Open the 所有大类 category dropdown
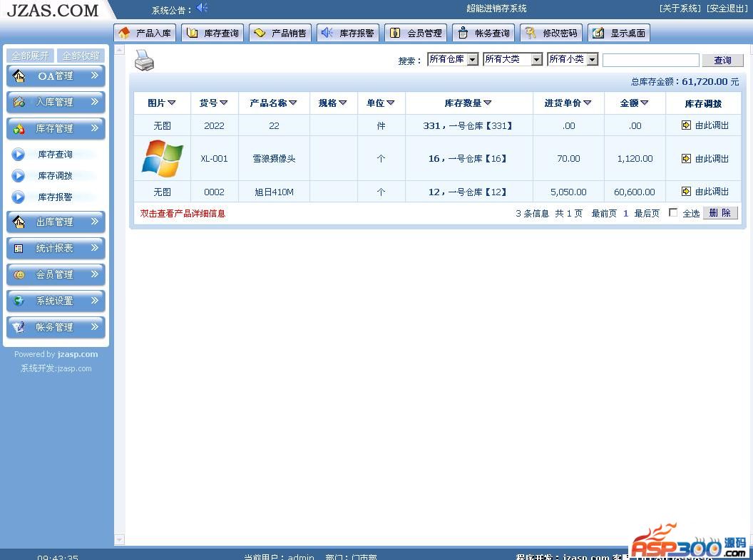This screenshot has width=753, height=560. (x=513, y=59)
